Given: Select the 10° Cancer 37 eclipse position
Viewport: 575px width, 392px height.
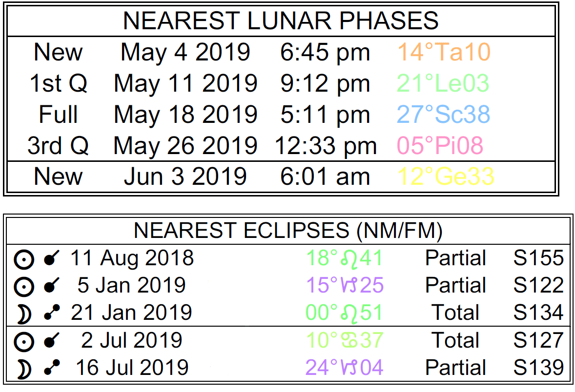Looking at the screenshot, I should coord(344,340).
